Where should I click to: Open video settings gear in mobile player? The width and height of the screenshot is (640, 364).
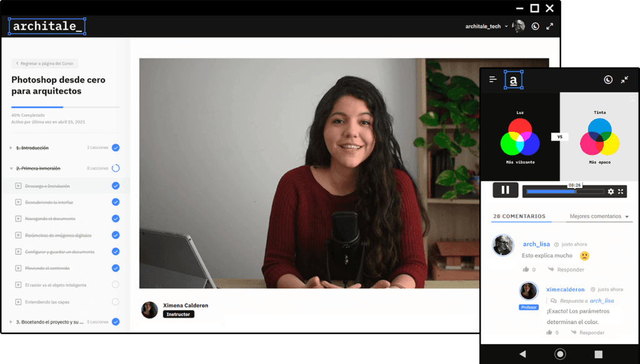[611, 192]
